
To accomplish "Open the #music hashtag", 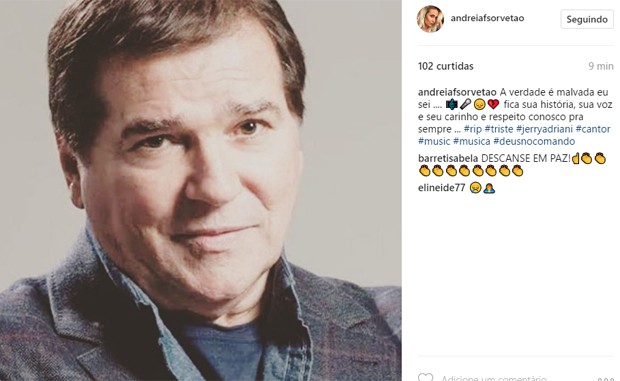I will coord(434,141).
